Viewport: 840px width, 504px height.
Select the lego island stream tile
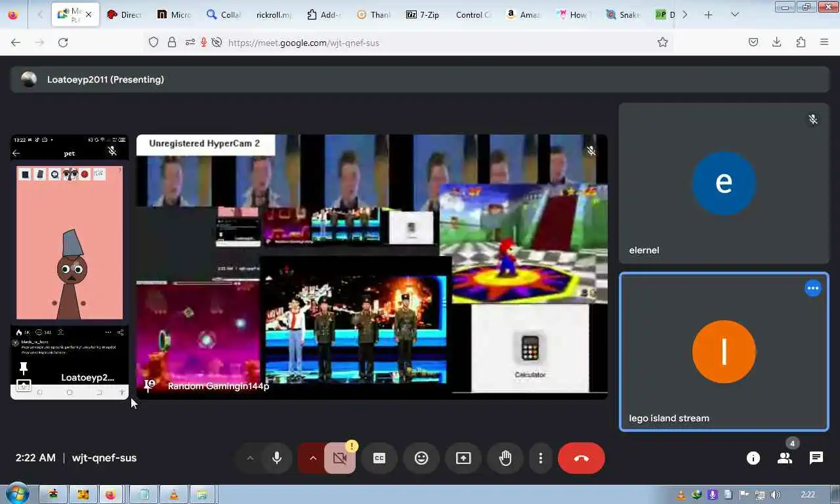[x=724, y=352]
